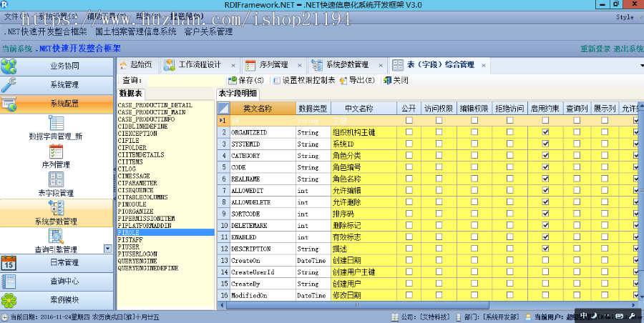
Task: Toggle 拒绝访问 checkbox for REALNAME row
Action: coord(509,179)
